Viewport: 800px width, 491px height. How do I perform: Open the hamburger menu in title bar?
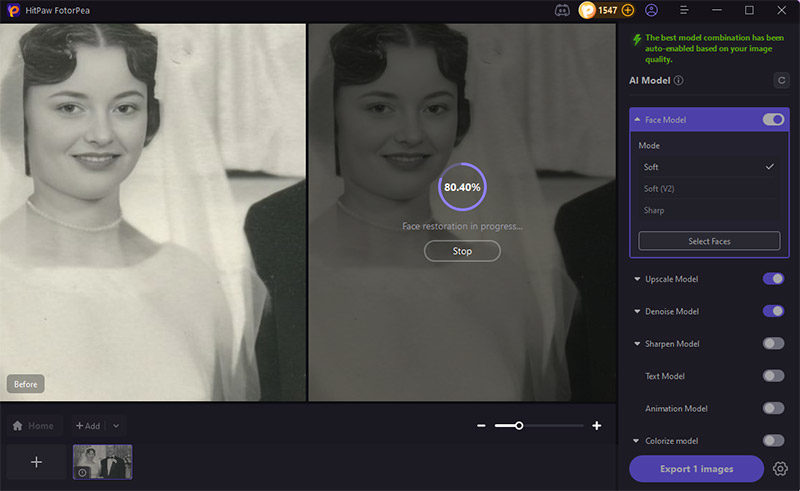pos(684,10)
